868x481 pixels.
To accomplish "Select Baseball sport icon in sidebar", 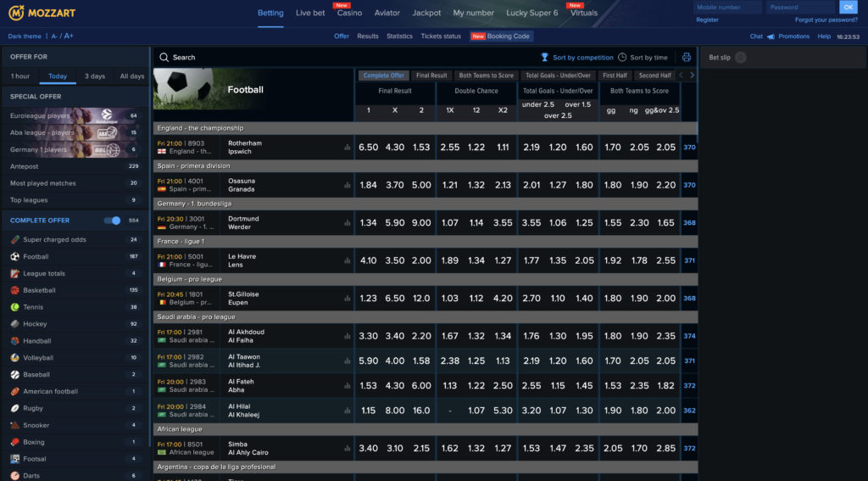I will click(15, 375).
